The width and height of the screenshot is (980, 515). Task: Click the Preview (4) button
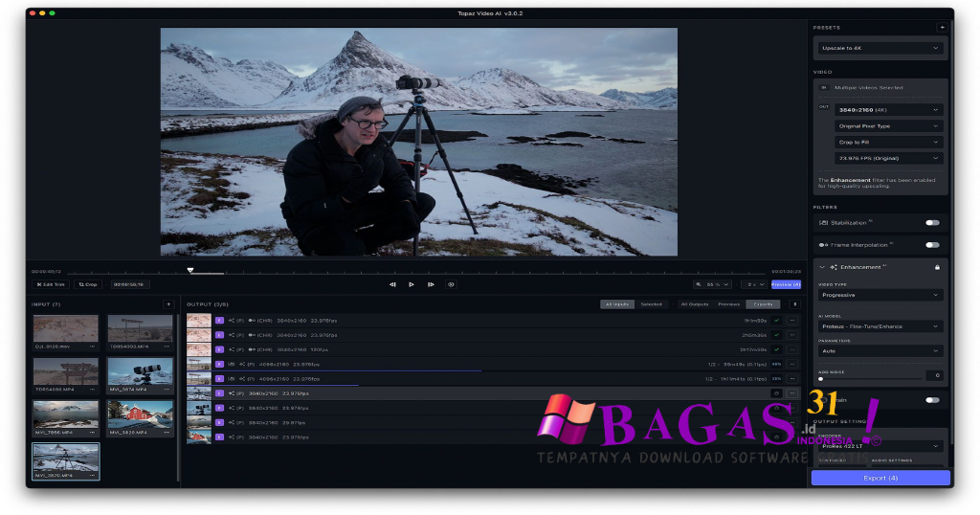[786, 284]
